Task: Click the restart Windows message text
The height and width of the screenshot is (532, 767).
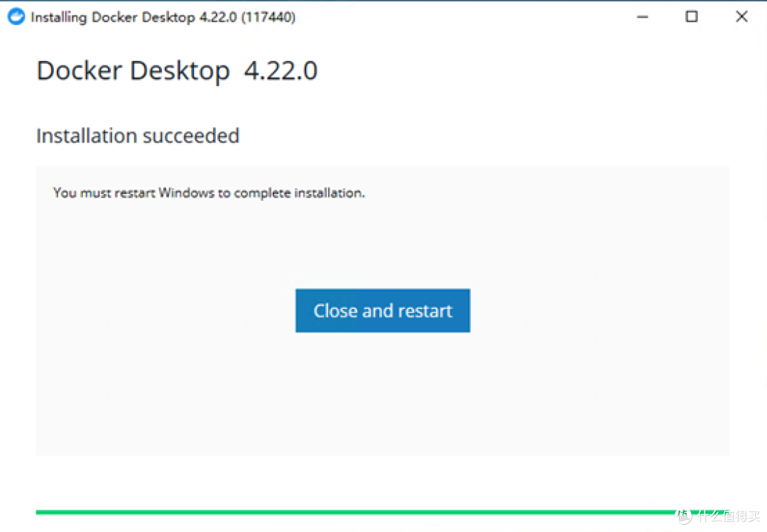Action: pyautogui.click(x=209, y=192)
